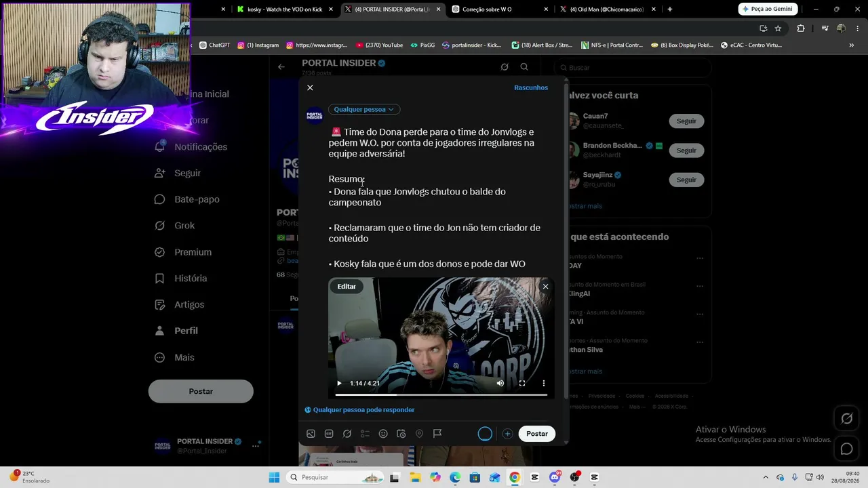
Task: Remove the attached video from post
Action: (545, 286)
